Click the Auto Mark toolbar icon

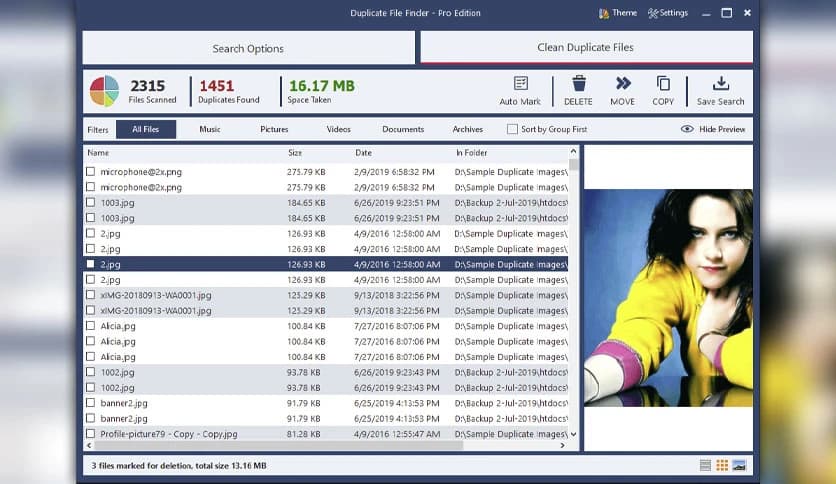coord(521,84)
